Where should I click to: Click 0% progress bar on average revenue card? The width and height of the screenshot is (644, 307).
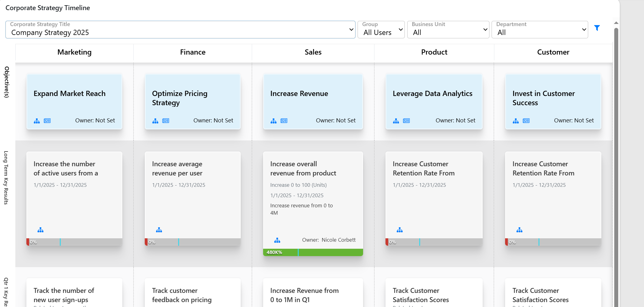pyautogui.click(x=193, y=242)
